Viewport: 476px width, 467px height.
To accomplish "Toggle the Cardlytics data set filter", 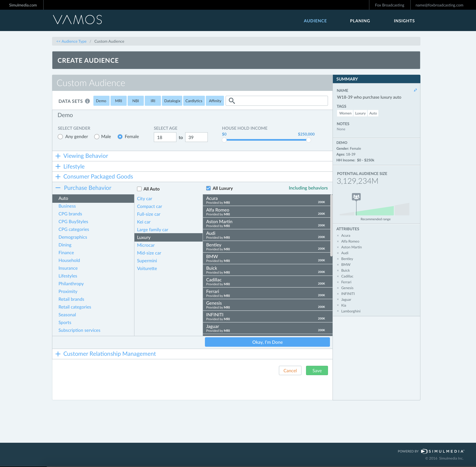I will point(194,101).
